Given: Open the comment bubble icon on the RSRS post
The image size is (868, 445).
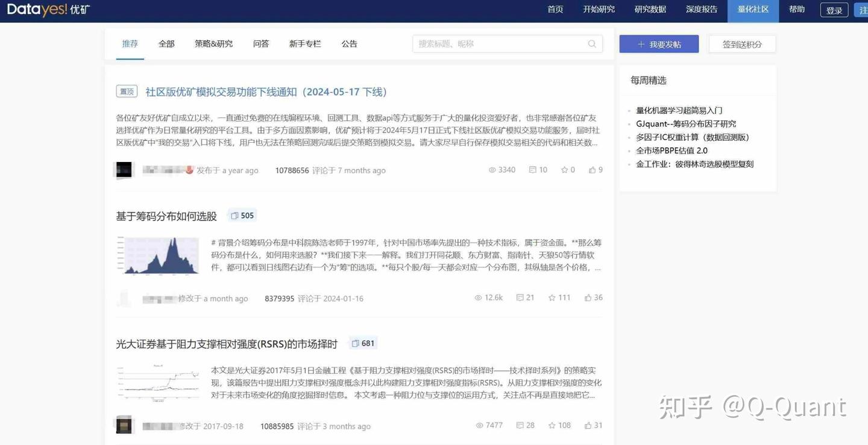Looking at the screenshot, I should 520,425.
